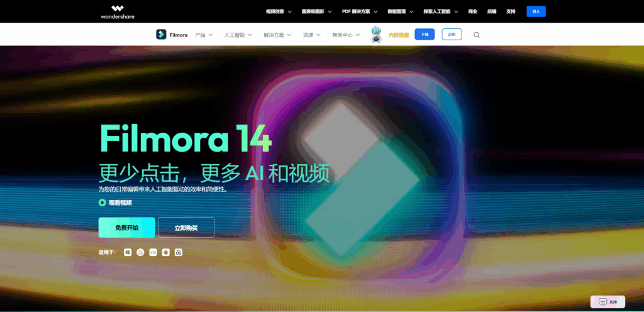Screen dimensions: 644x312
Task: Click the play icon beside 观看视频
Action: pyautogui.click(x=103, y=203)
